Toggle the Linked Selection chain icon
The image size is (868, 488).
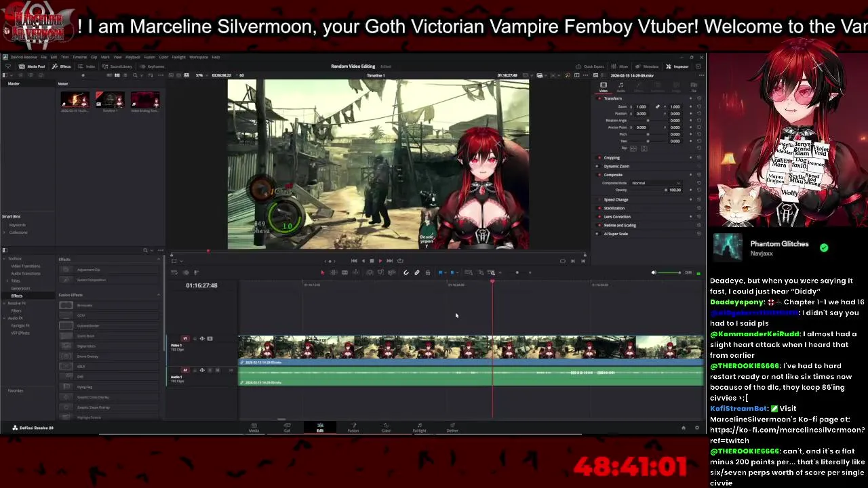pyautogui.click(x=417, y=272)
